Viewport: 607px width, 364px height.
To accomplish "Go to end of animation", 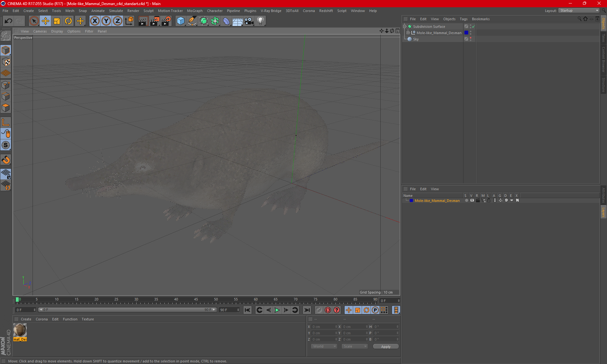I will pos(307,310).
